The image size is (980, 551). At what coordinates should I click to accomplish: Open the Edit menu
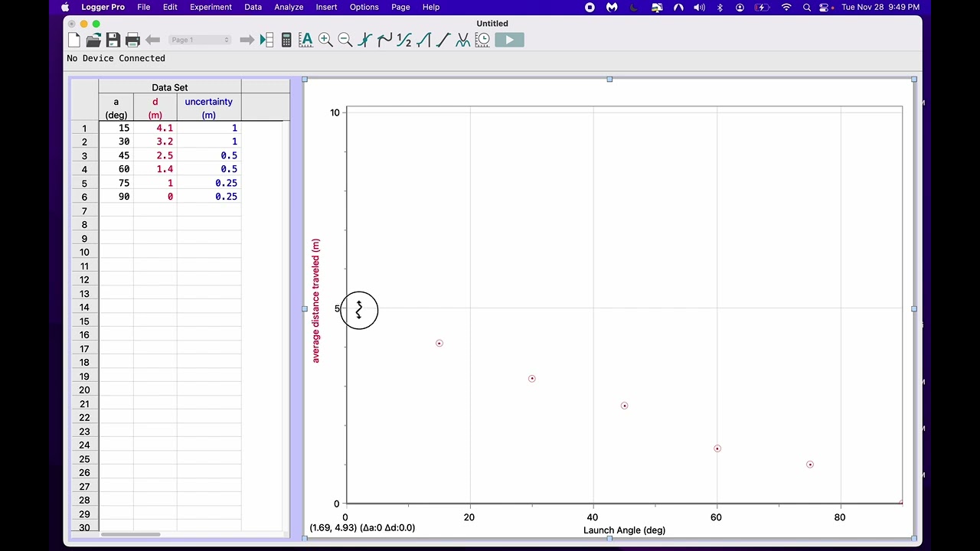[170, 7]
